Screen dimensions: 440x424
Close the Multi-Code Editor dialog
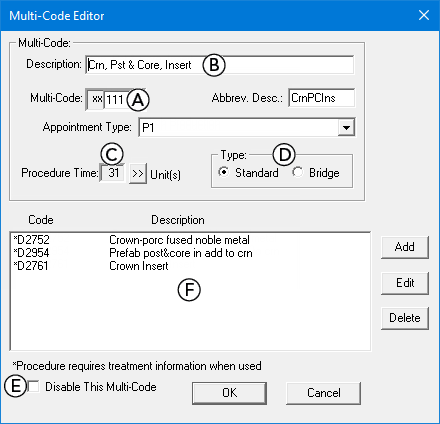point(424,15)
